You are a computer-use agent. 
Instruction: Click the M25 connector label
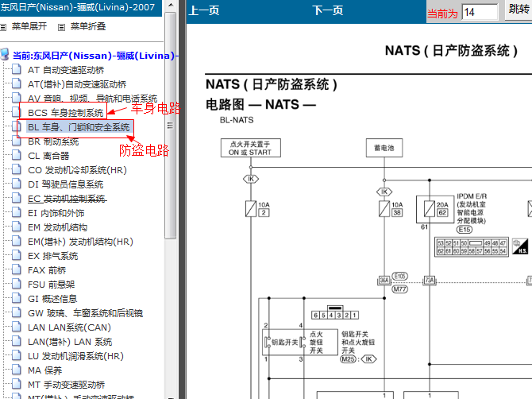pyautogui.click(x=348, y=359)
